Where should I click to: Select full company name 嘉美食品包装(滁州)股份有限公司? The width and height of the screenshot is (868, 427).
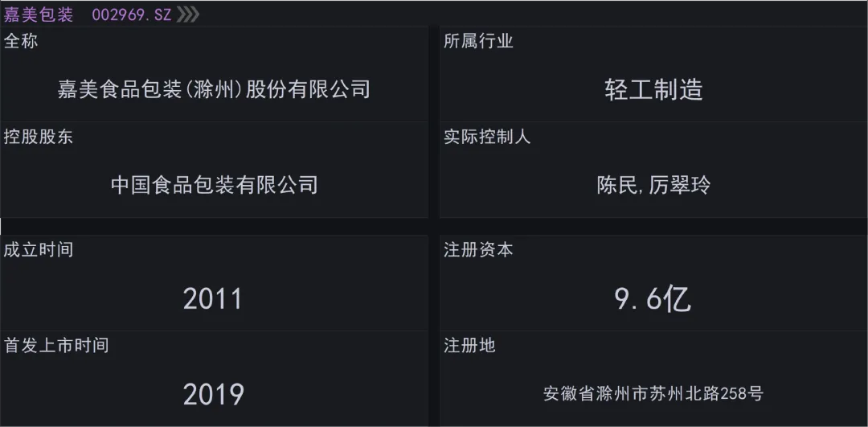tap(214, 88)
